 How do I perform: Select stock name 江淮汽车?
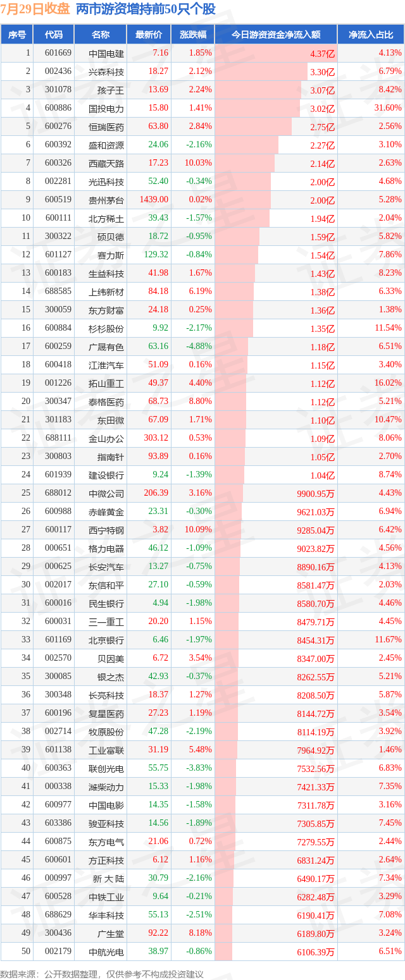coord(106,365)
